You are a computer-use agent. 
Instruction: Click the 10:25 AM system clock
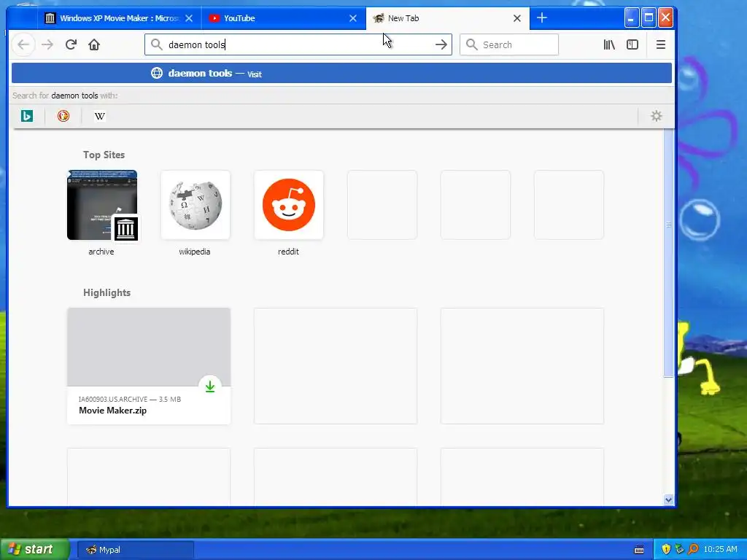[720, 549]
